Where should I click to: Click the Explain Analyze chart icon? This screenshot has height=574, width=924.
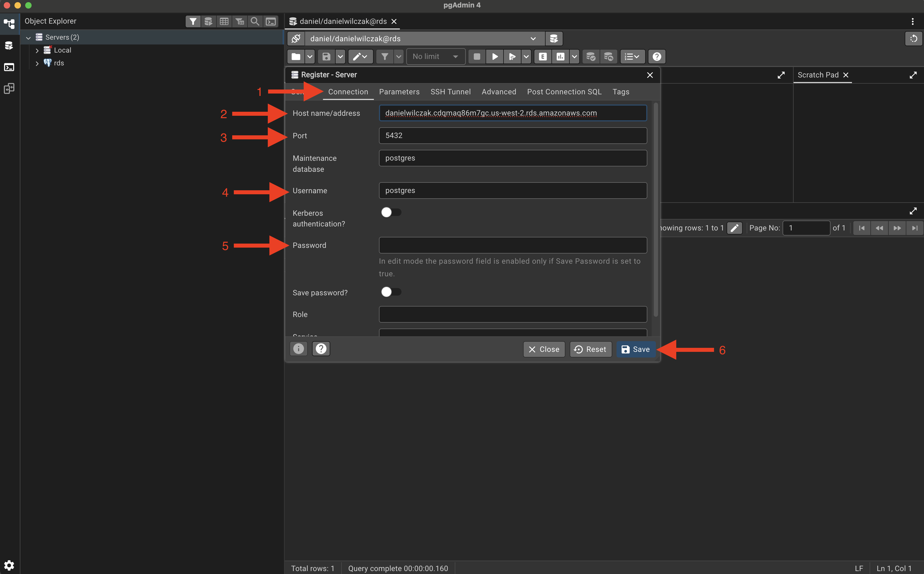click(x=560, y=57)
